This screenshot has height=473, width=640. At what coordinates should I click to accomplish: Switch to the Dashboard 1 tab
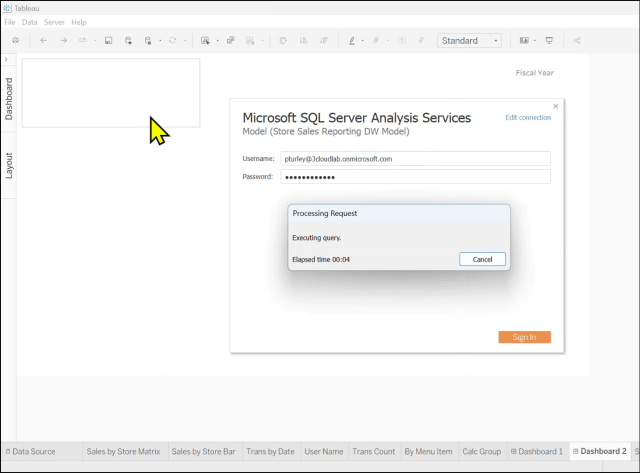coord(537,451)
